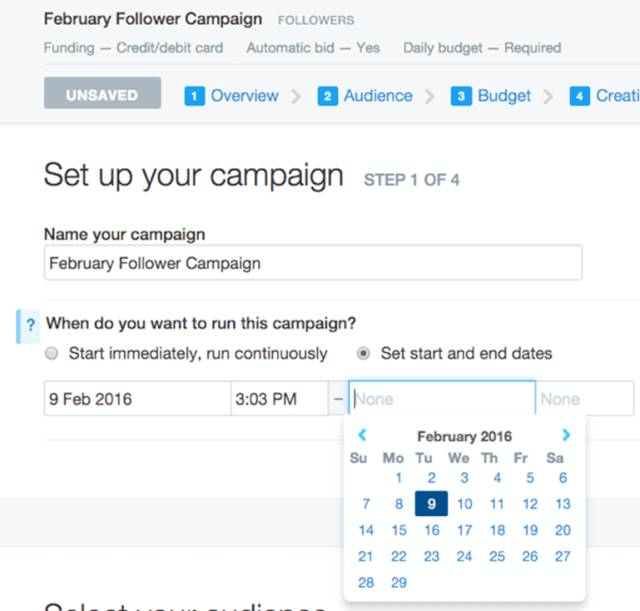The height and width of the screenshot is (611, 640).
Task: Select Start immediately, run continuously option
Action: (x=51, y=354)
